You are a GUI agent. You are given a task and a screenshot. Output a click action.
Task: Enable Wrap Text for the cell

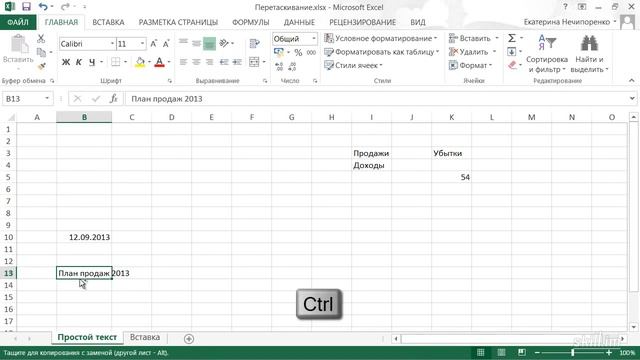255,43
